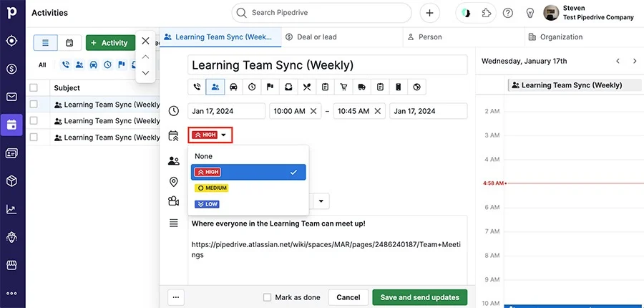Open Leads inbox from sidebar target icon
Image resolution: width=644 pixels, height=308 pixels.
[12, 41]
